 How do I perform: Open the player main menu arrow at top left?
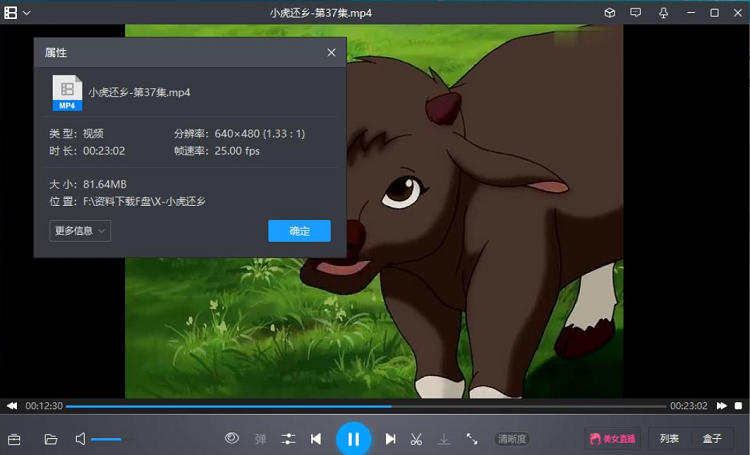pos(26,13)
